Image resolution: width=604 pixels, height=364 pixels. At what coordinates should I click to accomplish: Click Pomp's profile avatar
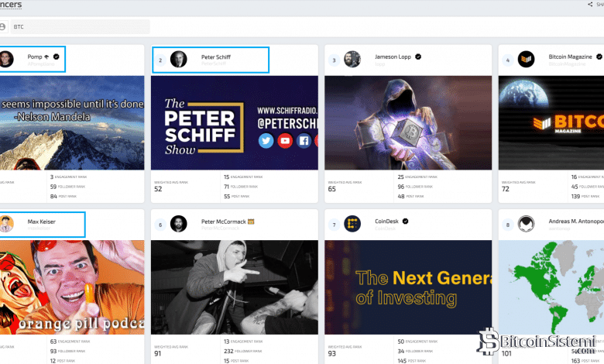[x=6, y=60]
